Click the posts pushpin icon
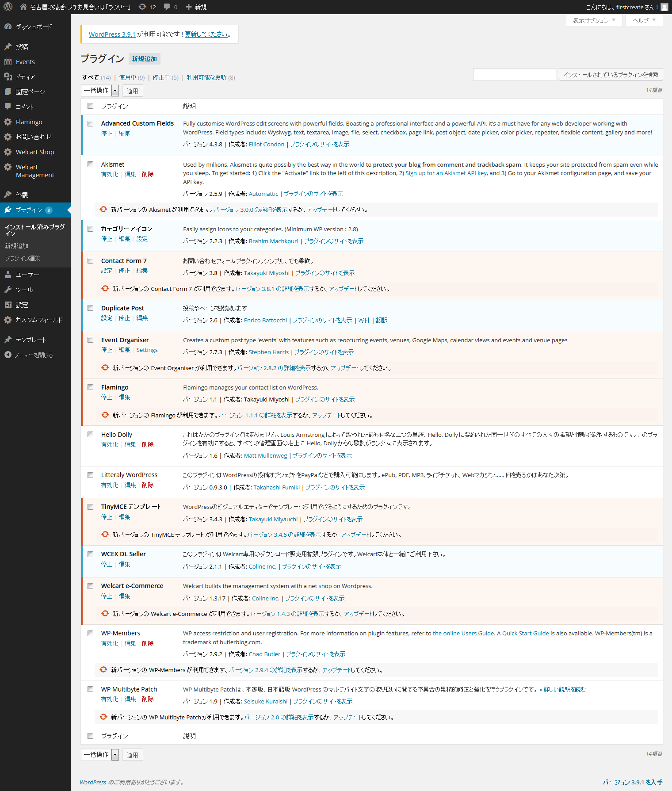The image size is (672, 791). 8,46
